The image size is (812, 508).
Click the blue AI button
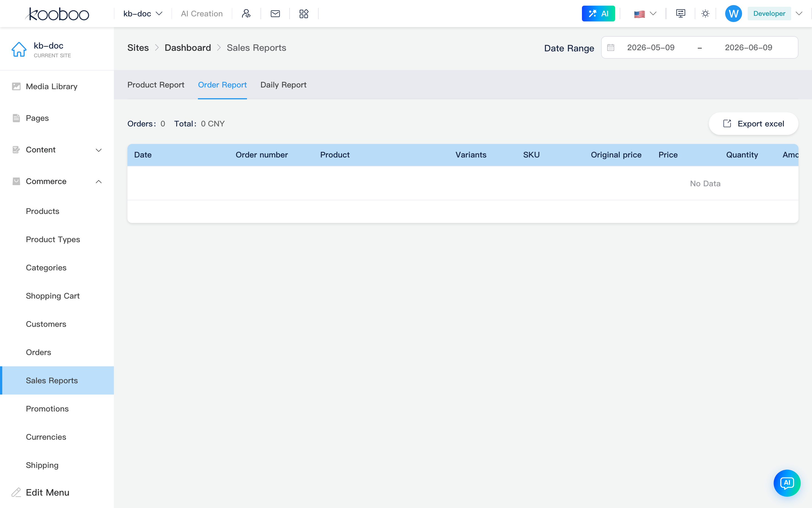[x=598, y=14]
